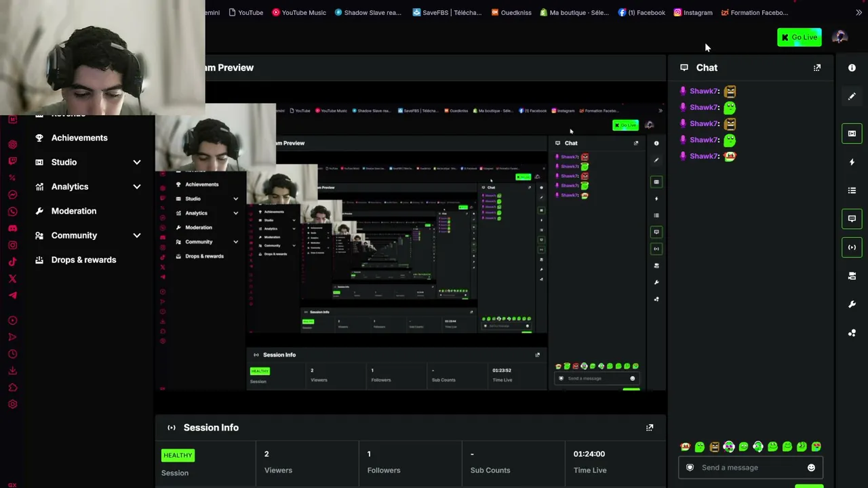Viewport: 868px width, 488px height.
Task: Open the SaveFBS bookmark
Action: point(447,12)
